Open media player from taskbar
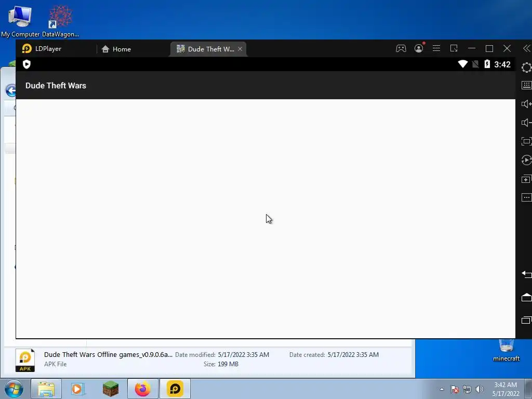The image size is (532, 399). [78, 389]
